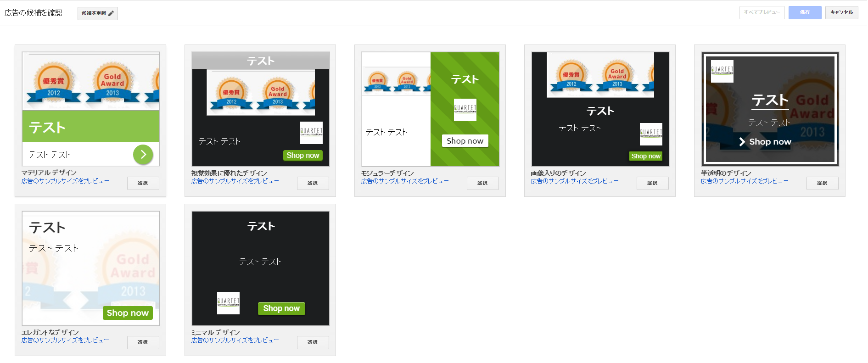Click the chevron Shop now in semi-transparent ad
This screenshot has width=868, height=363.
[765, 142]
